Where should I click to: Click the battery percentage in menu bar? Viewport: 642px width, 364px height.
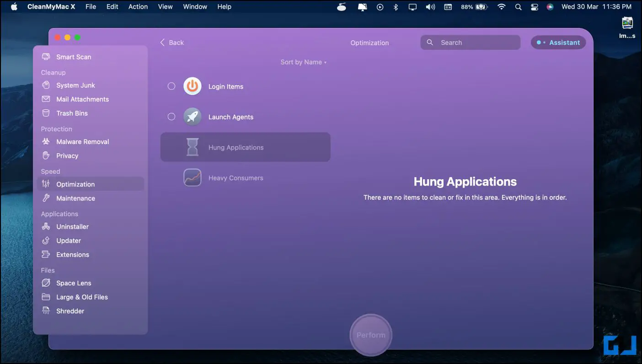[x=467, y=7]
